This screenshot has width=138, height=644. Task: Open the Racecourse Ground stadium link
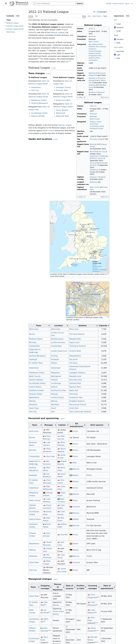point(78,405)
